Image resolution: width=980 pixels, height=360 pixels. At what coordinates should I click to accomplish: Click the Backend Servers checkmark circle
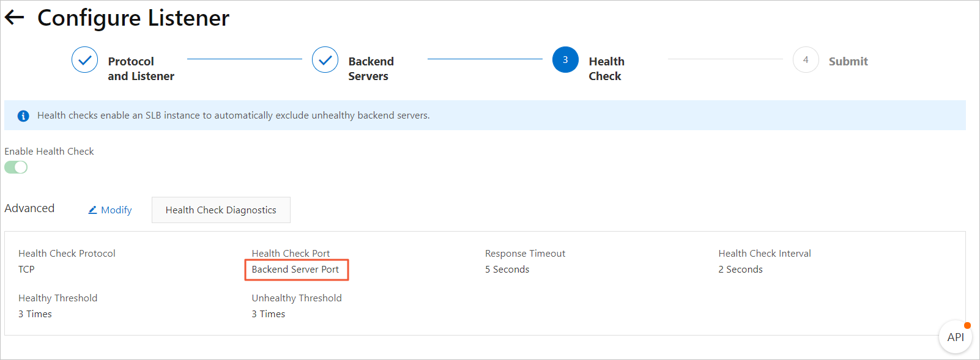(x=325, y=60)
